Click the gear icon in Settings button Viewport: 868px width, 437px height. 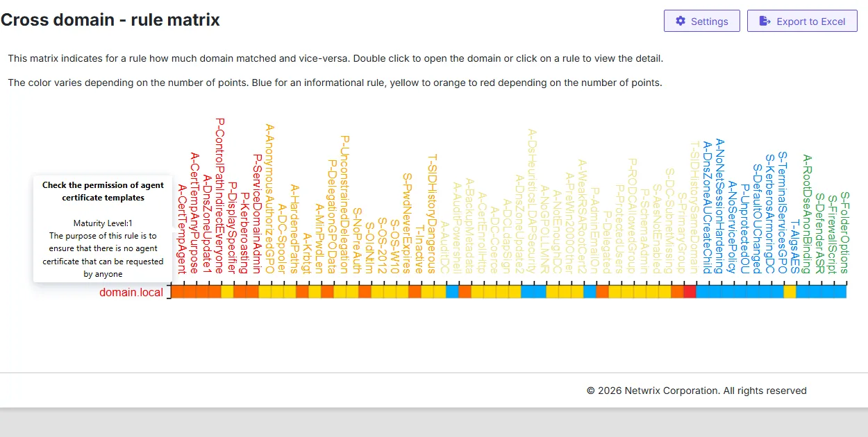681,21
